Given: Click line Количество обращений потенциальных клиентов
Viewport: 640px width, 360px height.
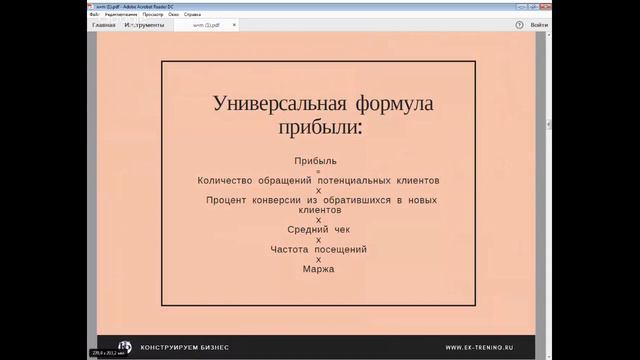Looking at the screenshot, I should (318, 180).
